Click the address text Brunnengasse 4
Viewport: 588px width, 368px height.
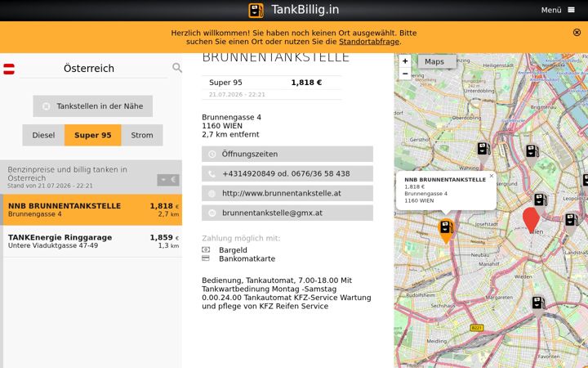pos(231,117)
